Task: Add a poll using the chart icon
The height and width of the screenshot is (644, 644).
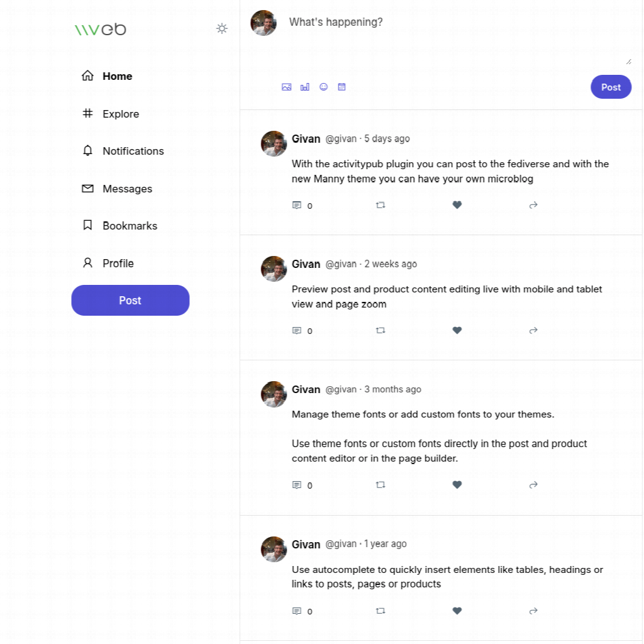Action: (x=305, y=87)
